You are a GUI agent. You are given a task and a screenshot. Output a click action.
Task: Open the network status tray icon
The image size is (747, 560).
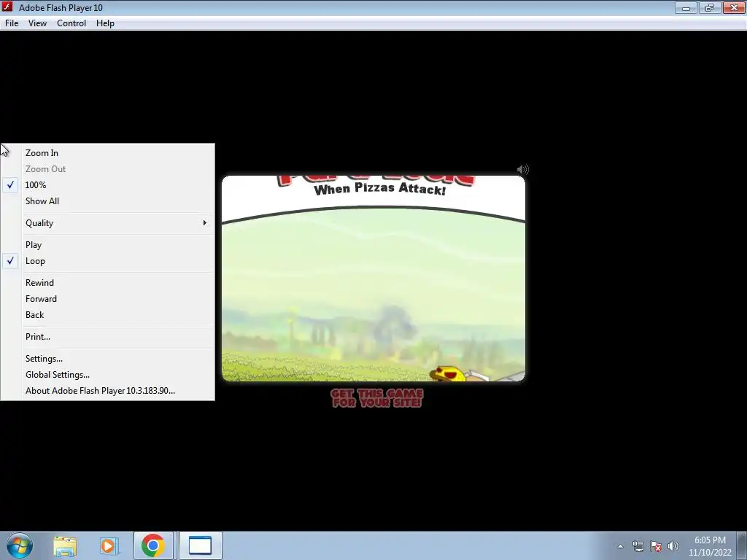pyautogui.click(x=638, y=546)
